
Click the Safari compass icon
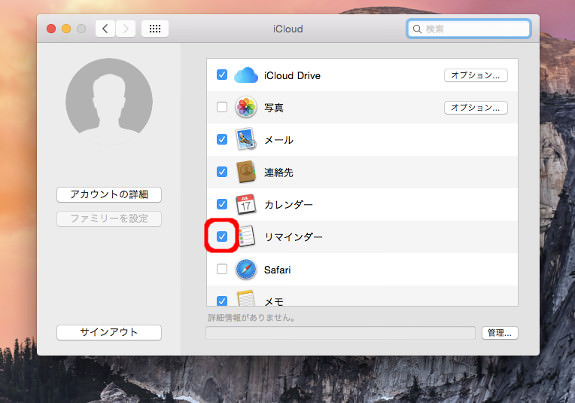point(246,270)
